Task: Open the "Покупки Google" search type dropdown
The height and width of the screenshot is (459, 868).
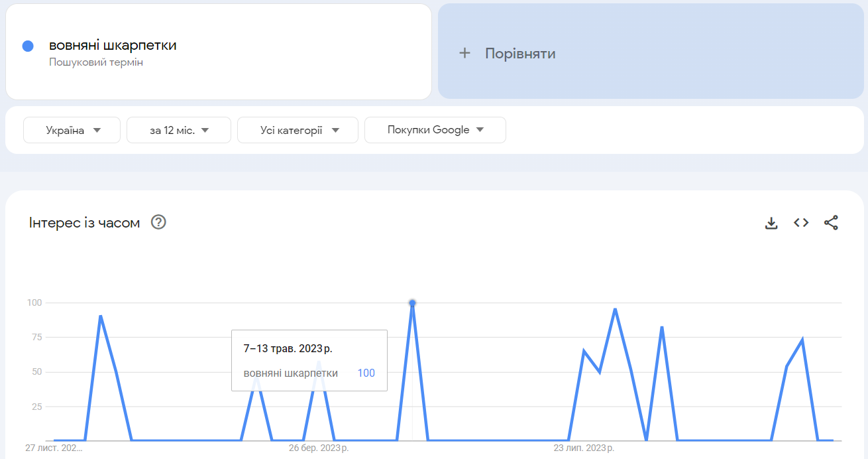Action: point(435,130)
